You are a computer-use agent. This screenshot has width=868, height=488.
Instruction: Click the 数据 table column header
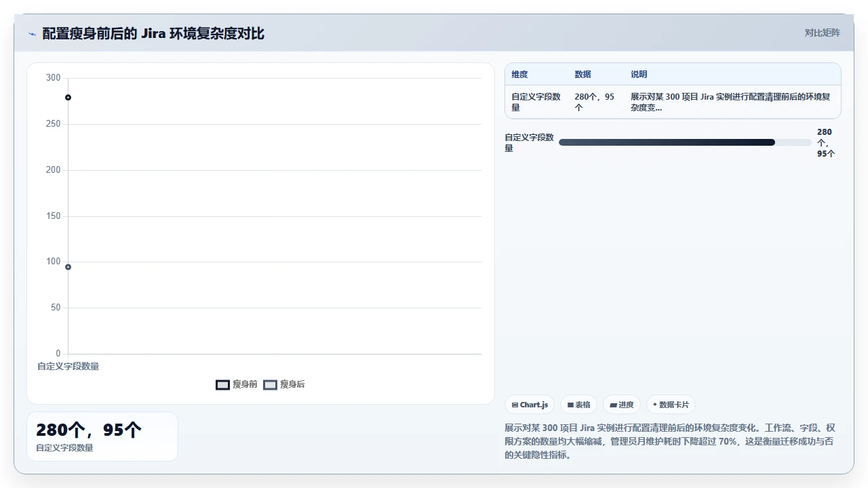583,75
